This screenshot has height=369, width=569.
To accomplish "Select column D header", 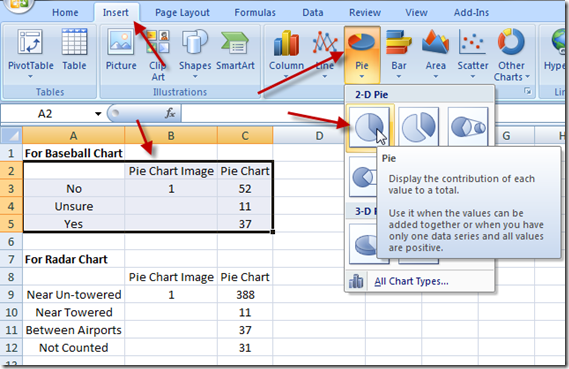I will [319, 136].
